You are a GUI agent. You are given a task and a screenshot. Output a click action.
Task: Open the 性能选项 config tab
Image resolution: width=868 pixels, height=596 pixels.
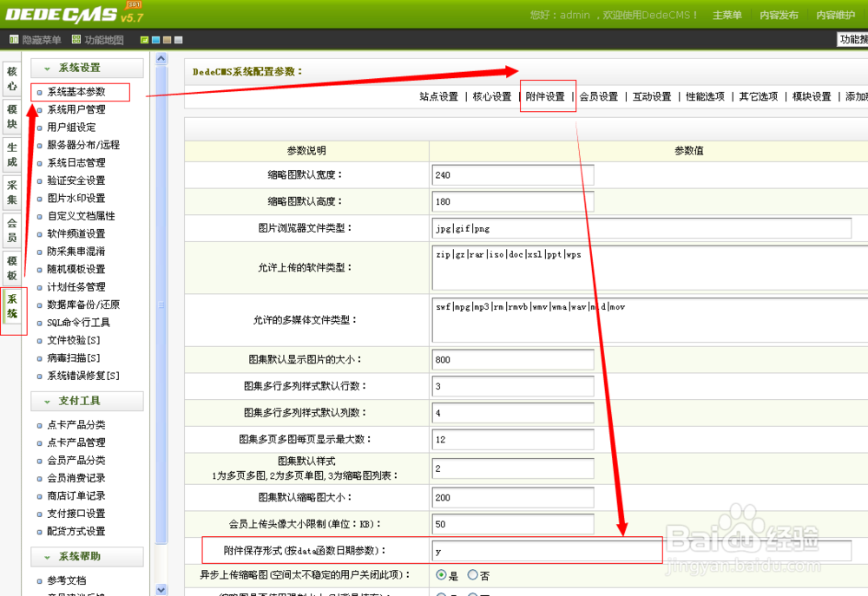click(x=705, y=96)
